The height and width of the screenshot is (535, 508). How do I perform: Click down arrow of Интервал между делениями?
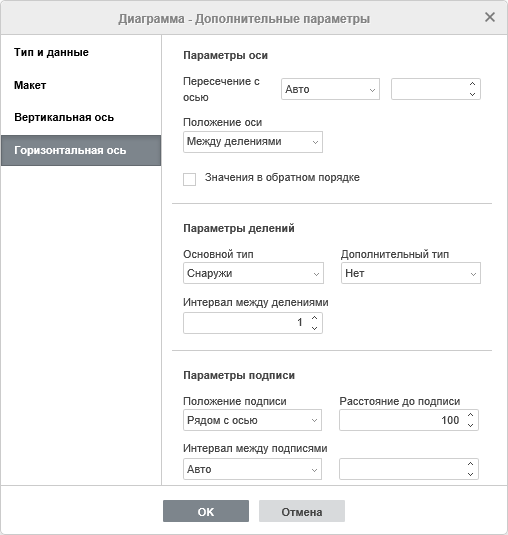[x=315, y=328]
